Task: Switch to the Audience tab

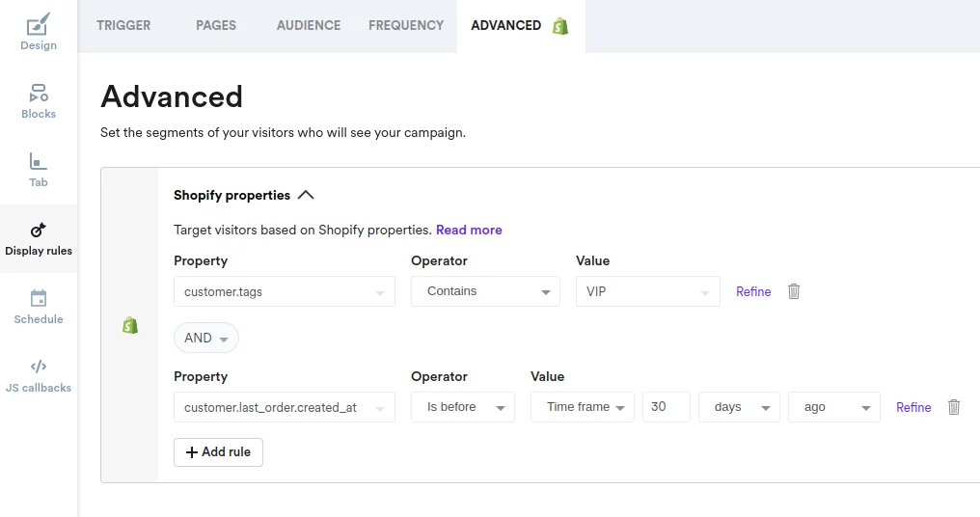Action: pyautogui.click(x=309, y=26)
